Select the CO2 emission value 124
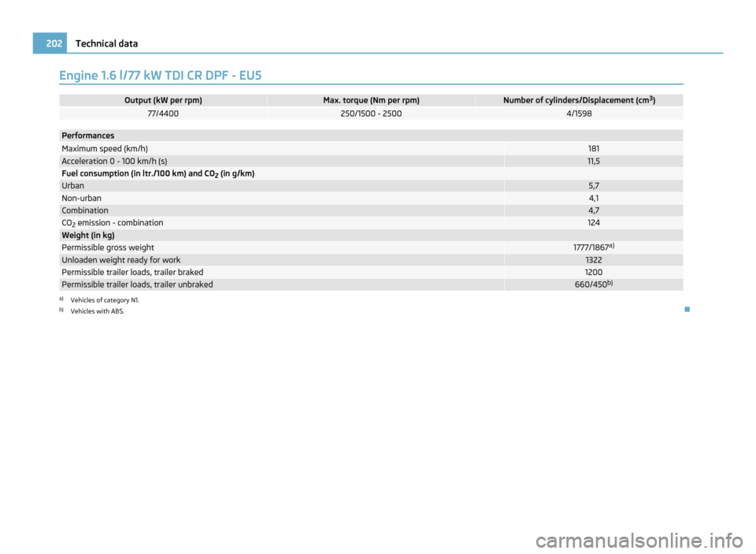 pos(594,223)
